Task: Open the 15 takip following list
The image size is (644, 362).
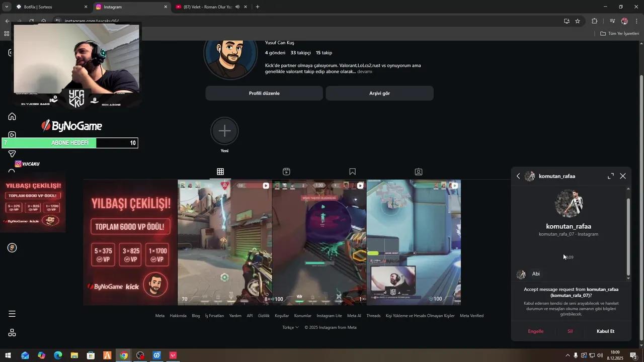Action: (324, 53)
